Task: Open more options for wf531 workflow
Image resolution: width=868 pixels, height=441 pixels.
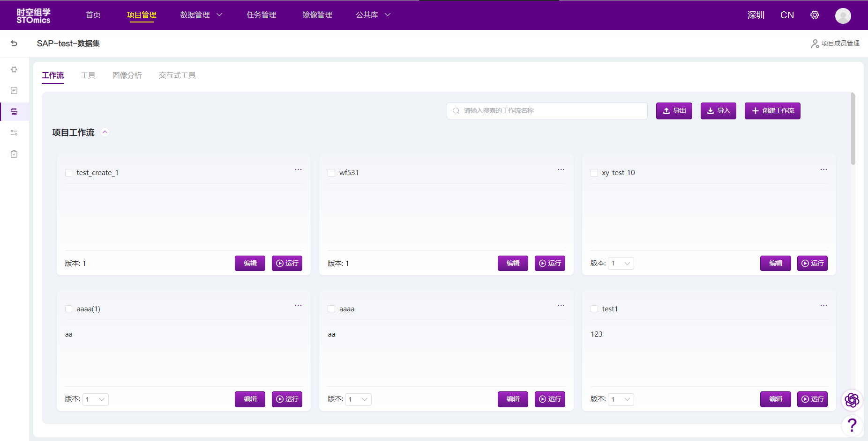Action: [x=561, y=169]
